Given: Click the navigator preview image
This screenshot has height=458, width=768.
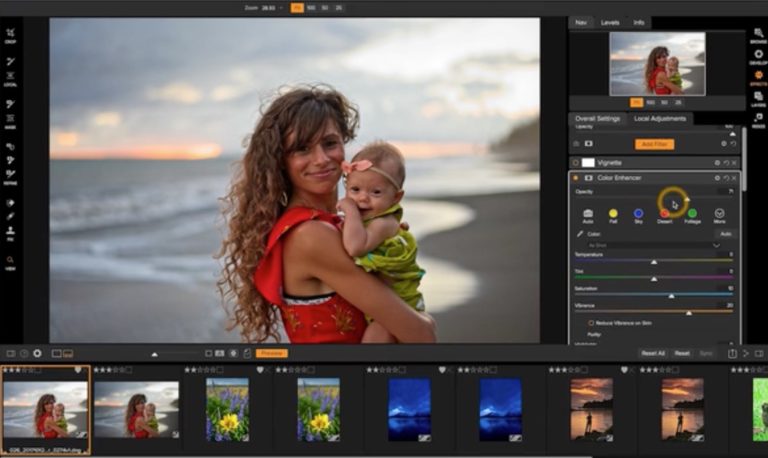Looking at the screenshot, I should coord(657,64).
